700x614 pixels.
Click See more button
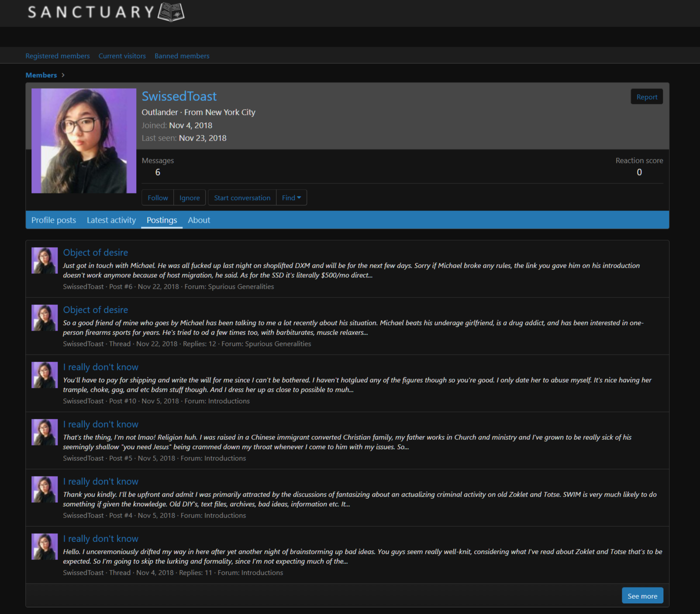click(642, 596)
